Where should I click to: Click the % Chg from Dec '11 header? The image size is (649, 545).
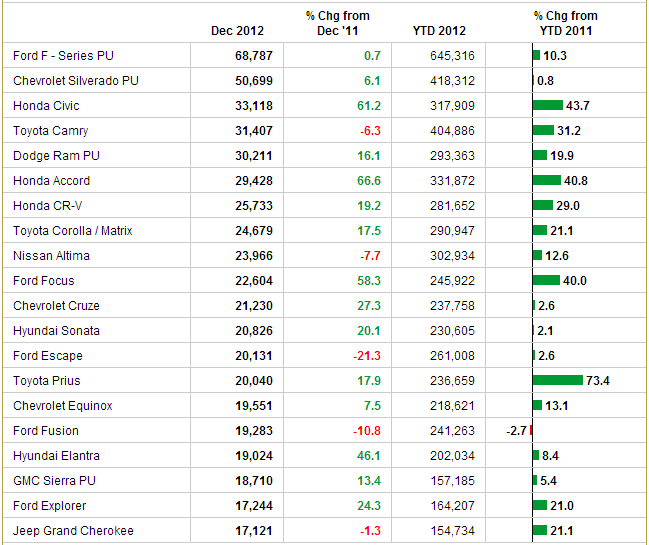[x=338, y=23]
